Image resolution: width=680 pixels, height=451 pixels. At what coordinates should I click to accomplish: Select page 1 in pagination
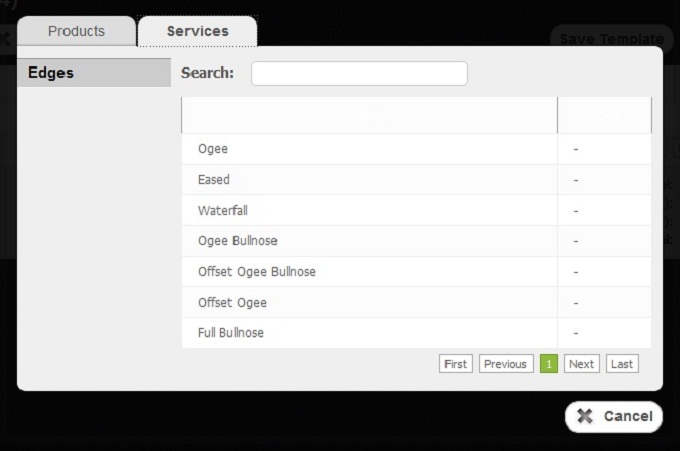click(548, 364)
